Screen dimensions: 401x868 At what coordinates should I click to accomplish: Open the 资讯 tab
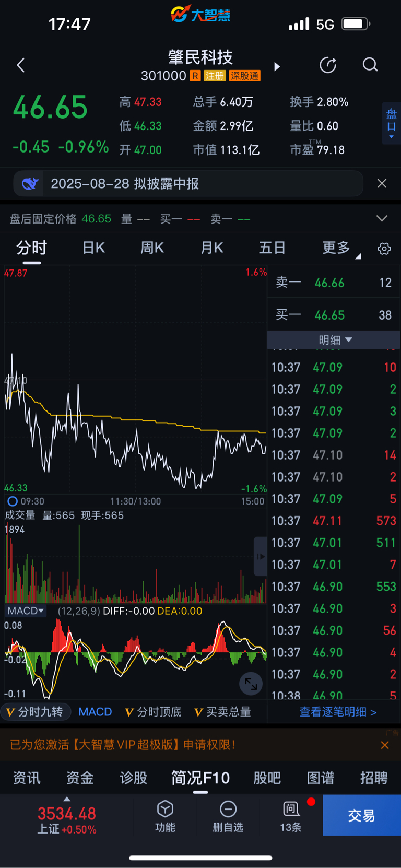click(x=27, y=778)
